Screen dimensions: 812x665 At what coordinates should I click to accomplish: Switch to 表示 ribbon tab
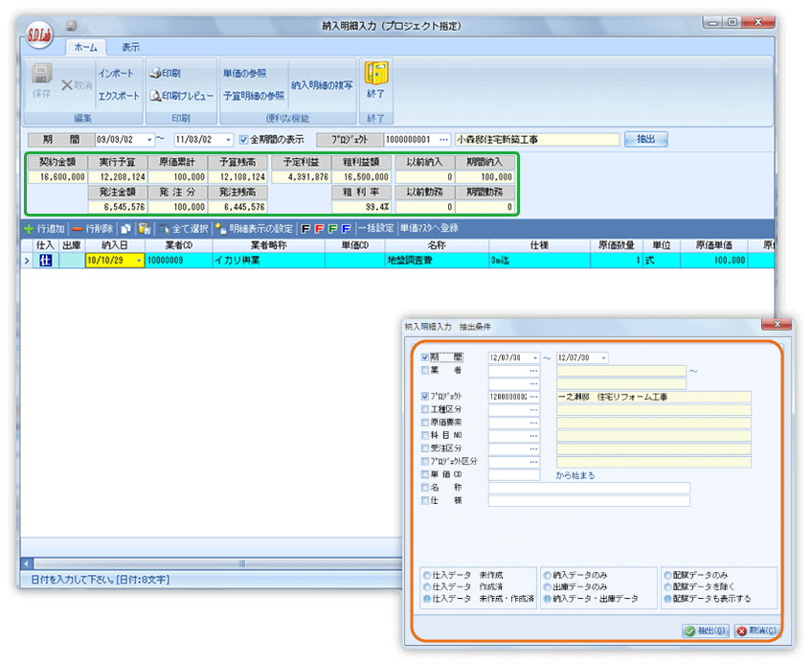click(x=131, y=47)
